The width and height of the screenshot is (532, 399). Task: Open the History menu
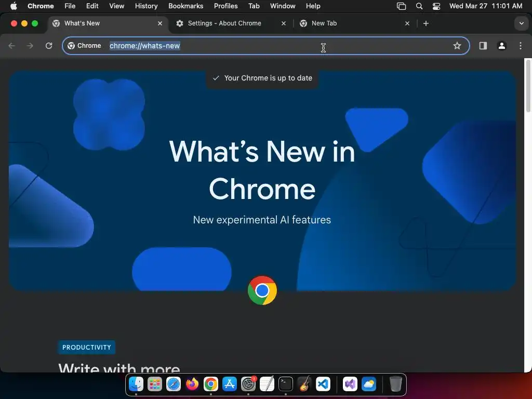[146, 6]
